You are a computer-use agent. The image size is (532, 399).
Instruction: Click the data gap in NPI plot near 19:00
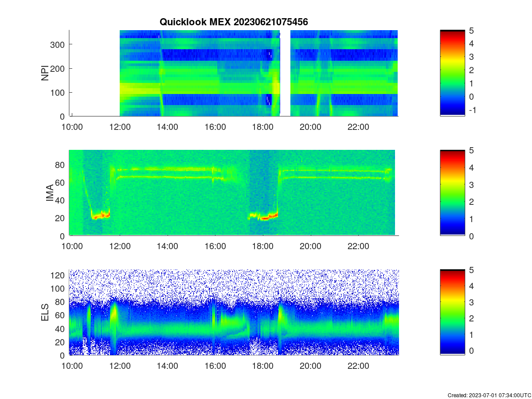[286, 73]
